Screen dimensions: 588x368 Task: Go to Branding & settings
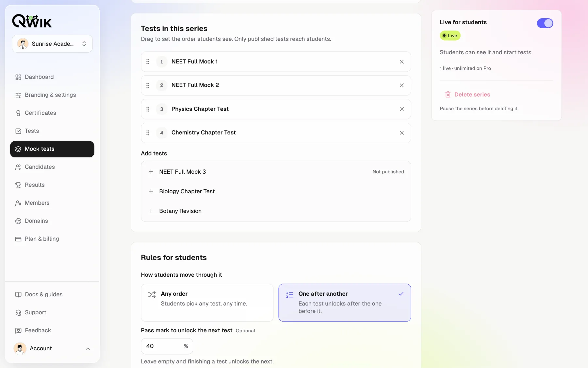tap(52, 95)
